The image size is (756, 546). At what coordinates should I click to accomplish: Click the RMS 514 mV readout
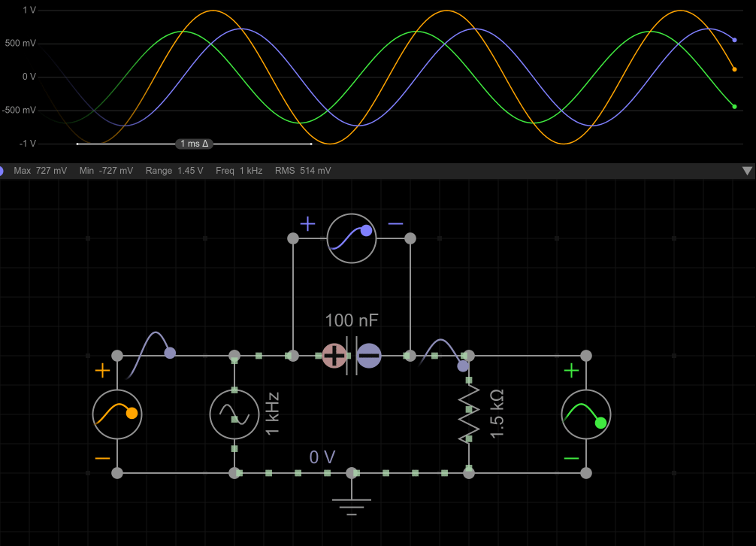[x=303, y=171]
